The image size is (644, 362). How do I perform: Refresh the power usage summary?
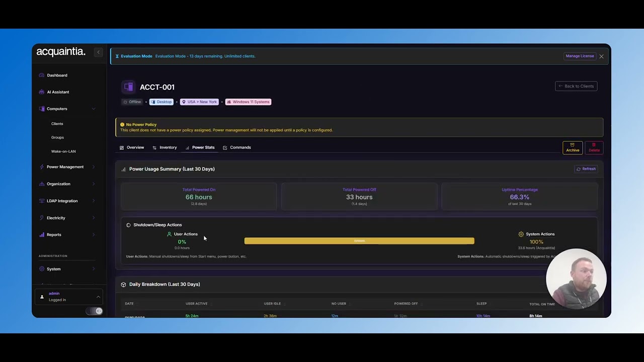(x=586, y=169)
